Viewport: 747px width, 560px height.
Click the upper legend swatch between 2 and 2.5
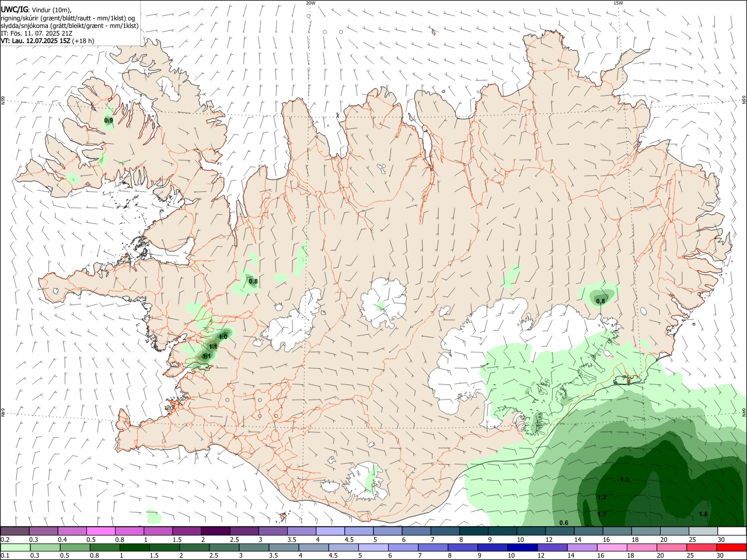pos(215,531)
